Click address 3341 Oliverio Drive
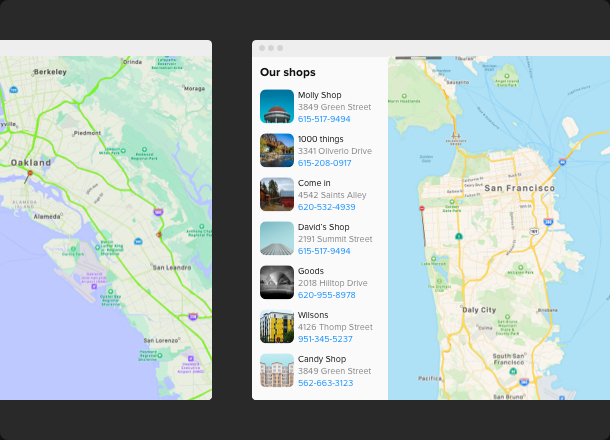Screen dimensions: 610x440 pos(335,151)
